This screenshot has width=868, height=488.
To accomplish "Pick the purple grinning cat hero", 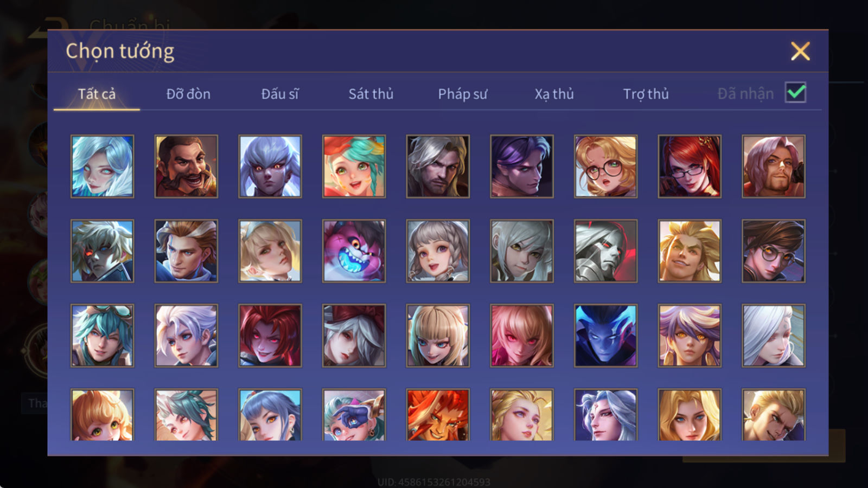I will point(354,251).
